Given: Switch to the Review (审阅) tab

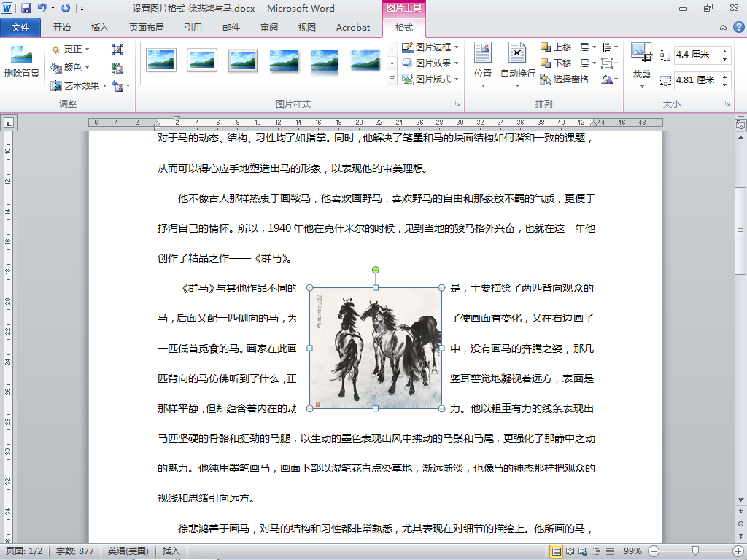Looking at the screenshot, I should pyautogui.click(x=269, y=27).
